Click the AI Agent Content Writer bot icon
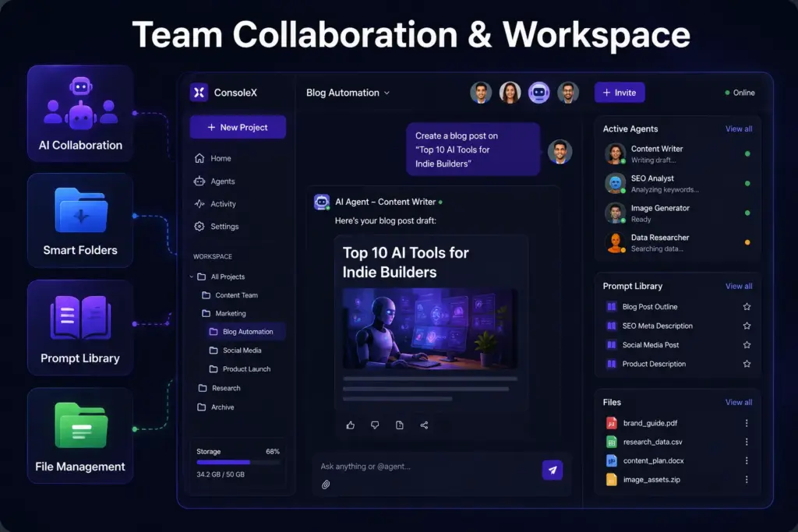This screenshot has width=798, height=532. tap(322, 202)
